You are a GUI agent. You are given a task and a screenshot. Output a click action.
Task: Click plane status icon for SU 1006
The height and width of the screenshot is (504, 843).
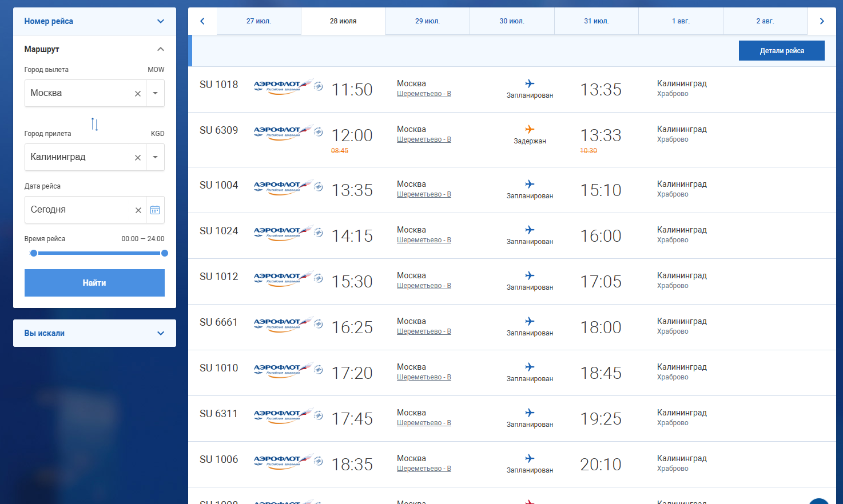point(530,458)
